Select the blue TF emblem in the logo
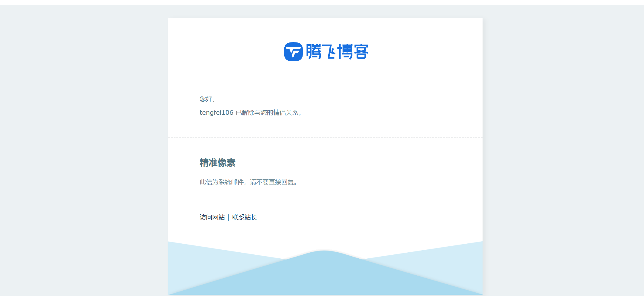Screen dimensions: 644x296 pos(294,52)
